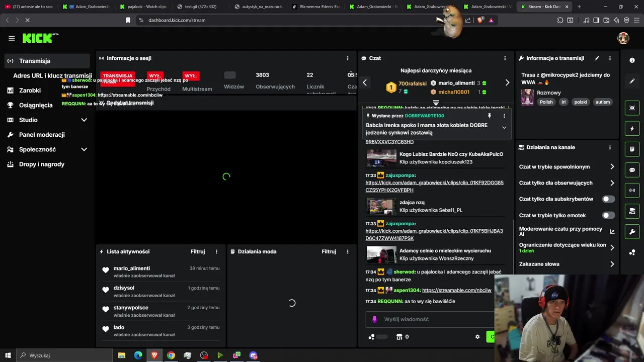Edit stream info via pencil icon
Viewport: 644px width, 362px height.
[x=597, y=58]
